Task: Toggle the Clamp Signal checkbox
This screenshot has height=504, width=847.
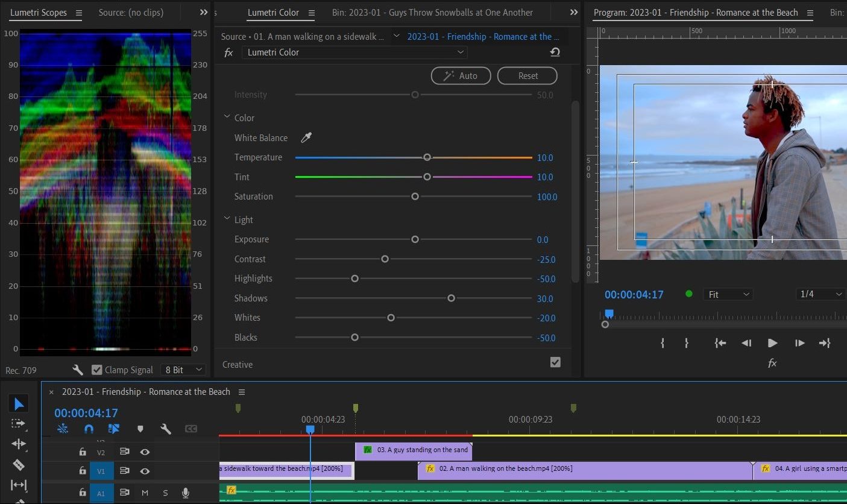Action: point(96,370)
